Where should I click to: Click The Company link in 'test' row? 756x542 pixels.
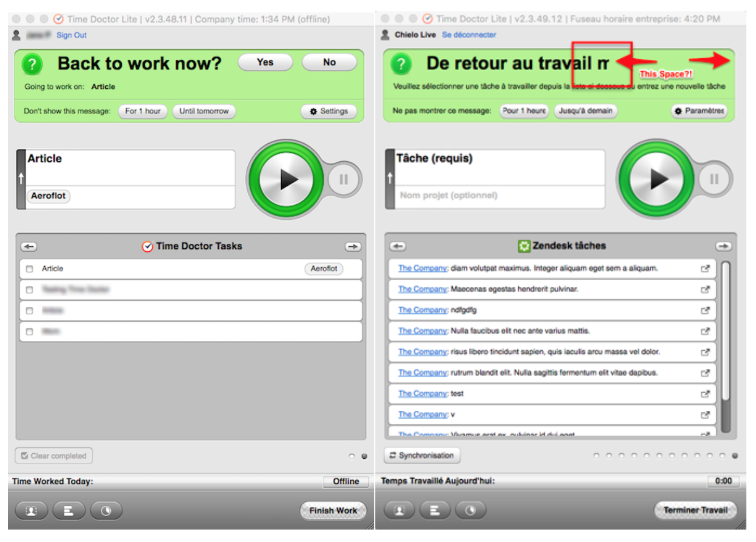point(423,394)
